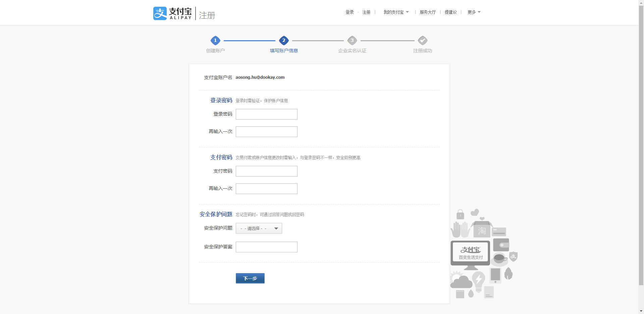Open the 服务大厅 link
Screen dimensions: 644x314
pyautogui.click(x=428, y=12)
